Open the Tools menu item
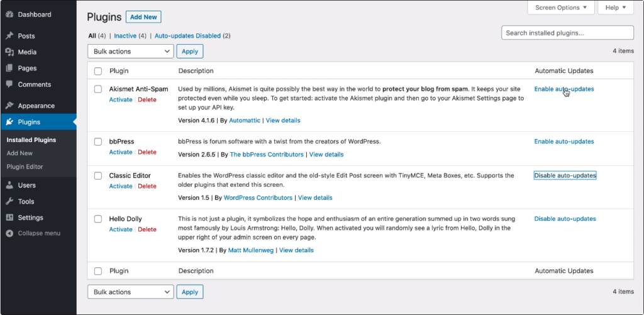Screen dimensions: 644x315 (26, 201)
